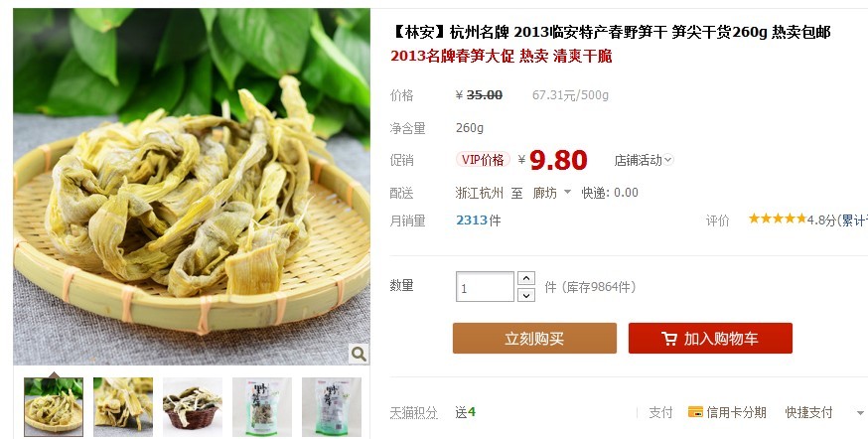The height and width of the screenshot is (439, 868).
Task: Click the shopping cart icon in red button
Action: coord(668,339)
